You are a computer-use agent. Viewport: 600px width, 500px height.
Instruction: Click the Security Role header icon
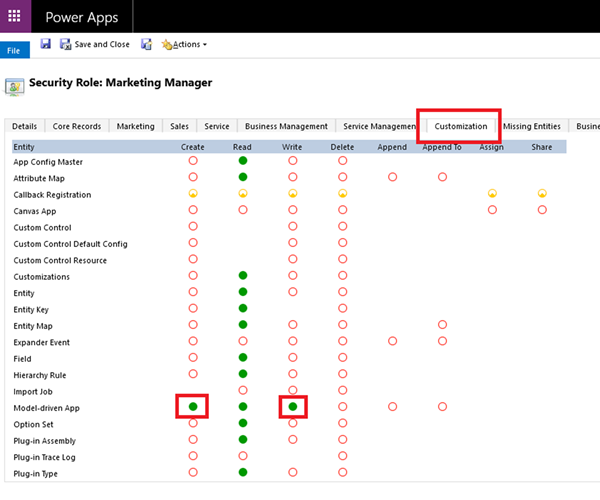pyautogui.click(x=15, y=86)
